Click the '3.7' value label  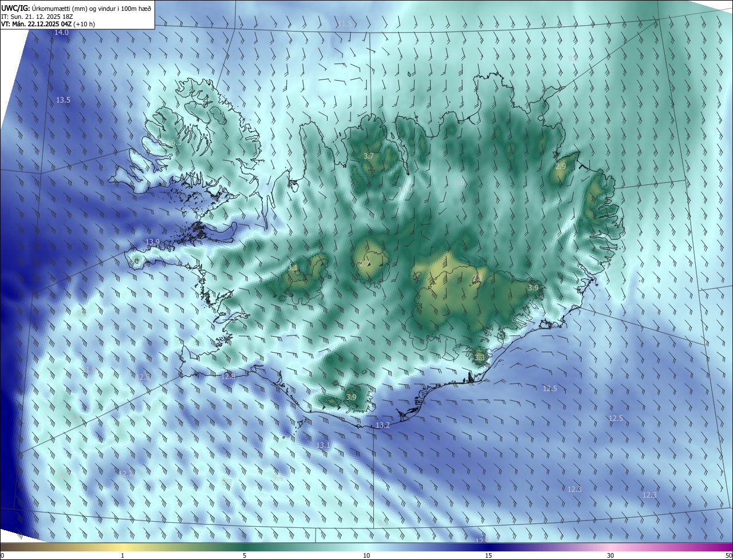click(369, 156)
